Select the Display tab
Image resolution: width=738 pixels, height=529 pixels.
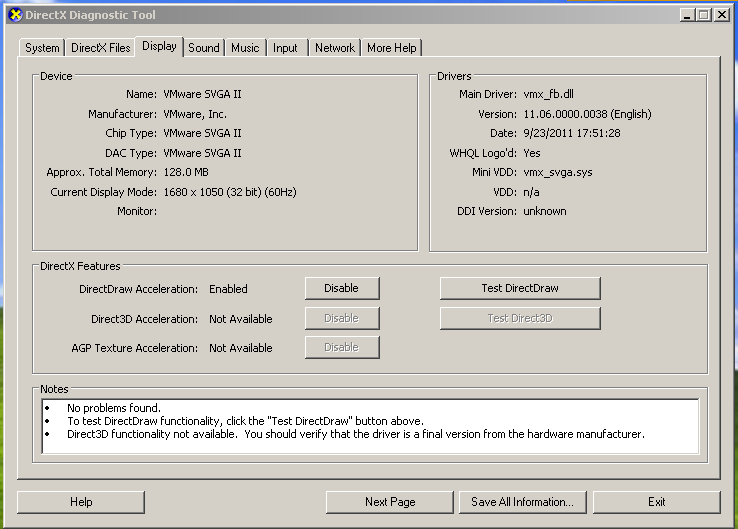click(x=159, y=46)
